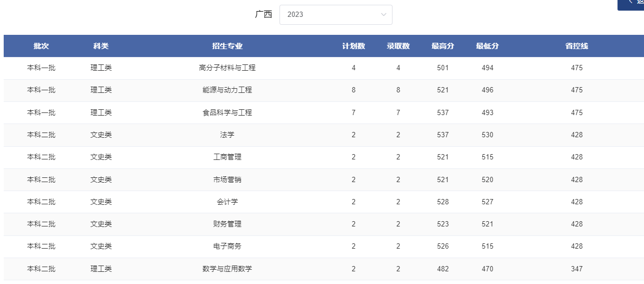
Task: Click the 省控线 column header
Action: coord(577,46)
